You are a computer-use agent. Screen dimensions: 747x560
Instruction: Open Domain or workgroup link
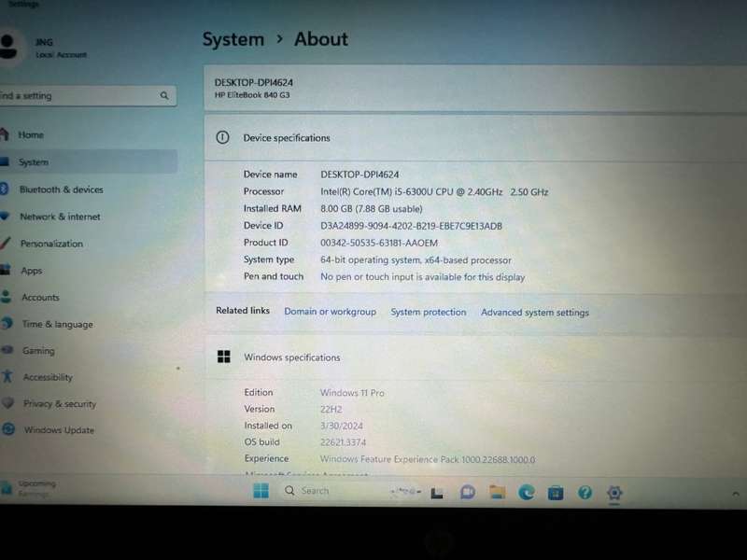[x=331, y=312]
